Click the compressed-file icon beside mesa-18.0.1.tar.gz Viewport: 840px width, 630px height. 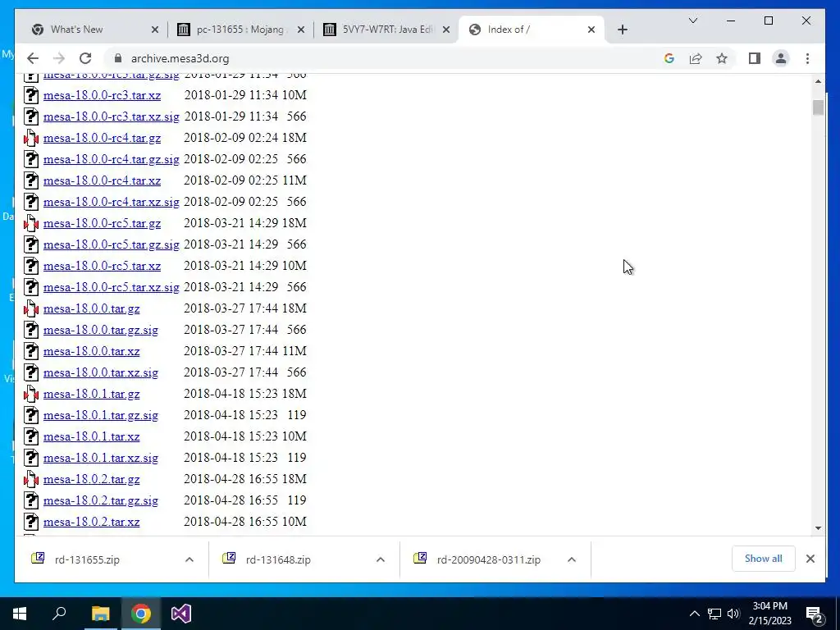31,394
